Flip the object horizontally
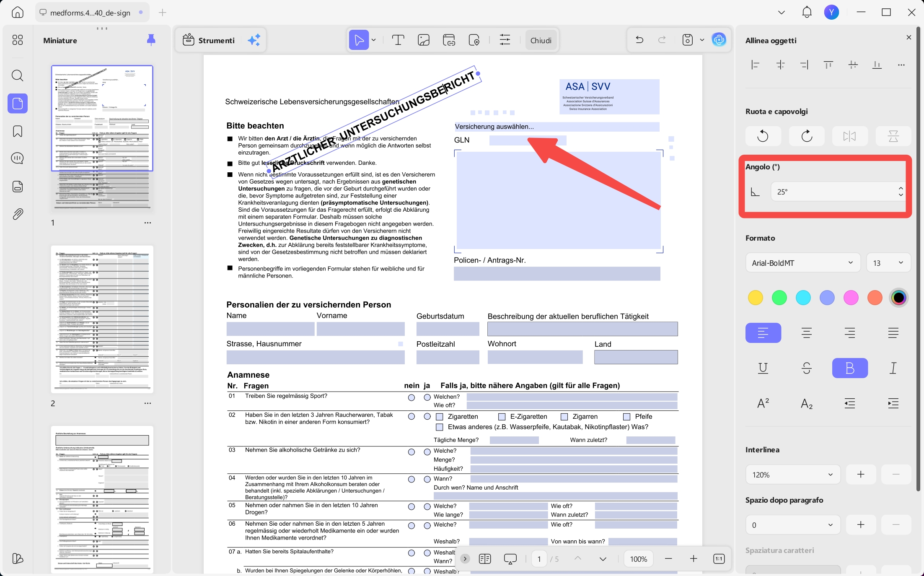The image size is (924, 576). (850, 136)
